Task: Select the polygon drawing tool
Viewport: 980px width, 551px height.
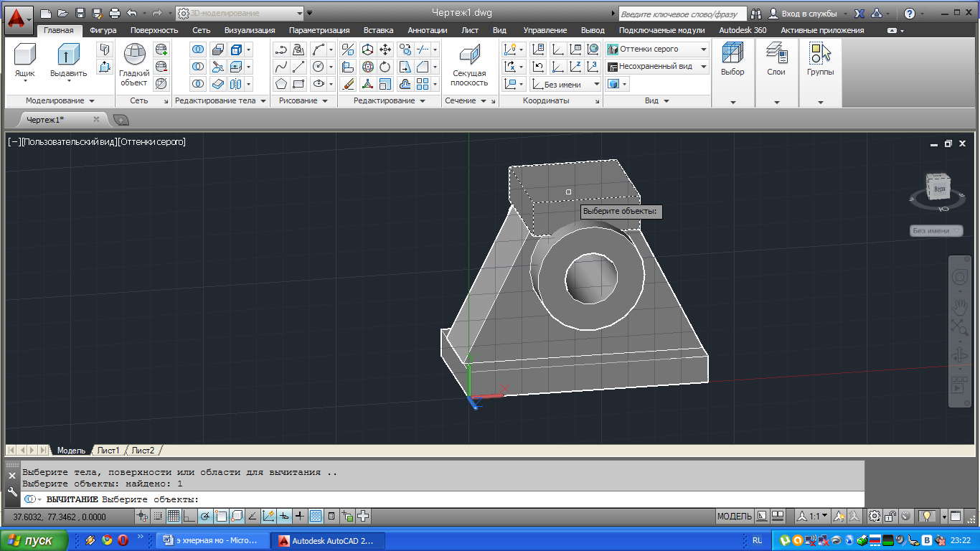Action: 281,84
